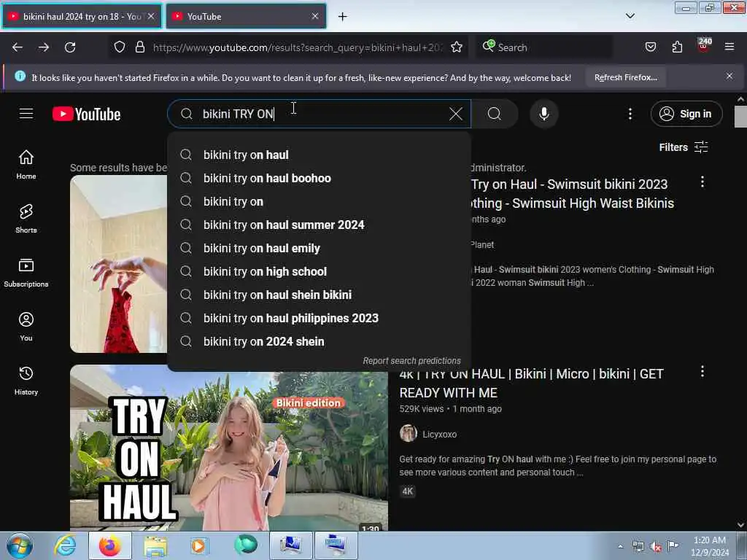
Task: Open the You section in sidebar
Action: (26, 326)
